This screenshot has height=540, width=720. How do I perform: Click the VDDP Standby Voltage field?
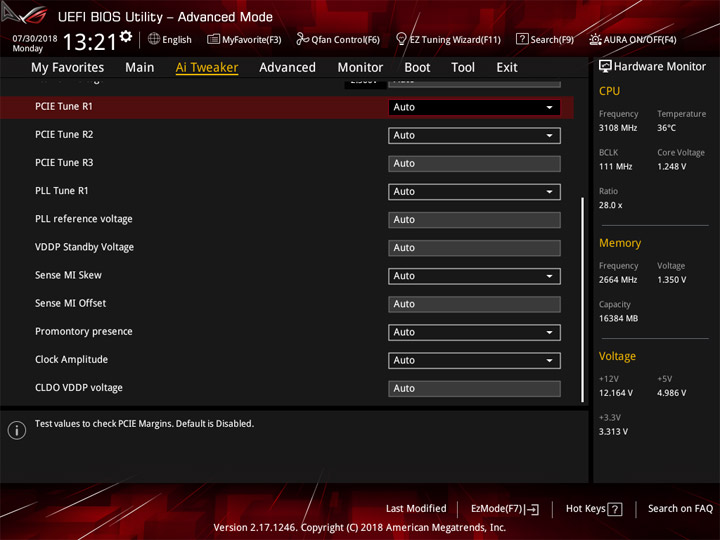[x=474, y=248]
